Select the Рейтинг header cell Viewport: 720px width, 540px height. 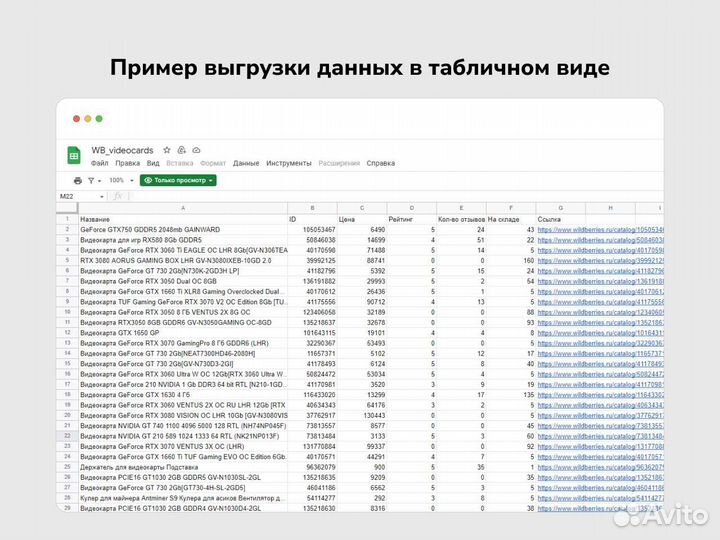pyautogui.click(x=411, y=219)
